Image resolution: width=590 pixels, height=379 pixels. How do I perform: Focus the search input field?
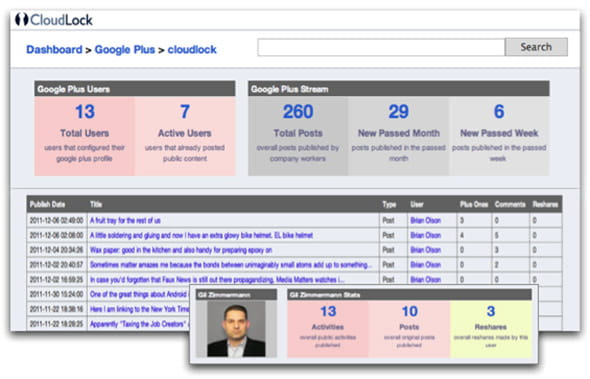coord(381,47)
